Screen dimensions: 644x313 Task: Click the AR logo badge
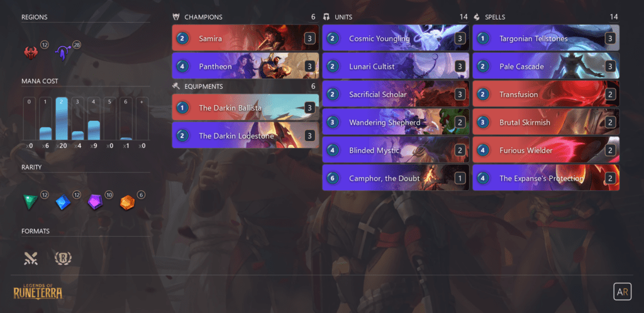tap(622, 292)
